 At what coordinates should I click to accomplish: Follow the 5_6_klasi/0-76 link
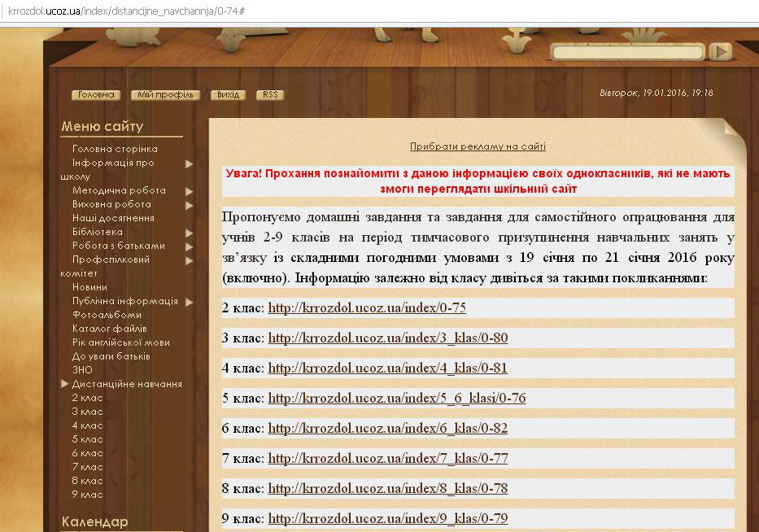pos(396,399)
